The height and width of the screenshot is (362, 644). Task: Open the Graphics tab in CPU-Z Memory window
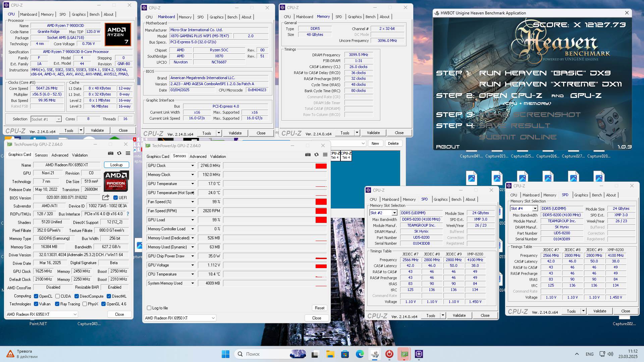coord(355,17)
